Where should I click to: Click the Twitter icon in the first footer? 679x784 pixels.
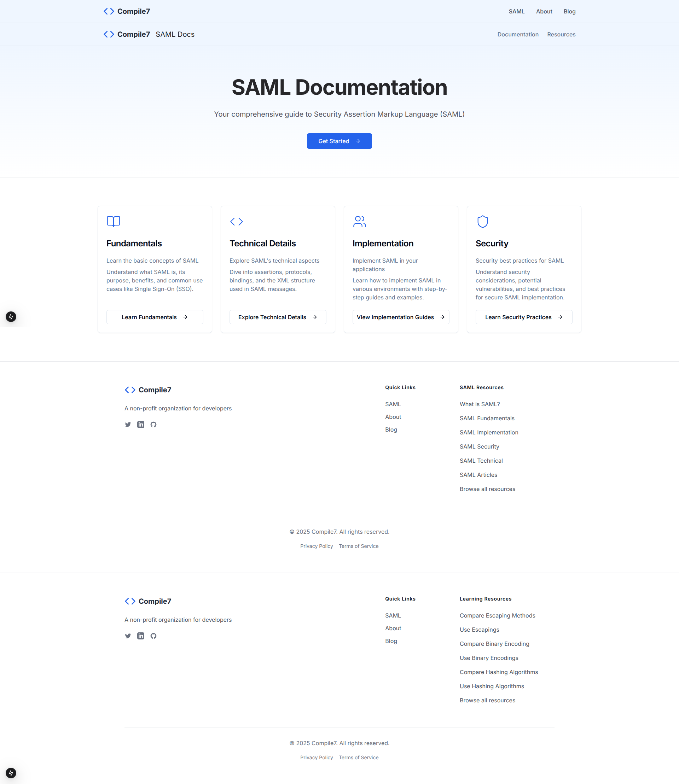tap(128, 425)
